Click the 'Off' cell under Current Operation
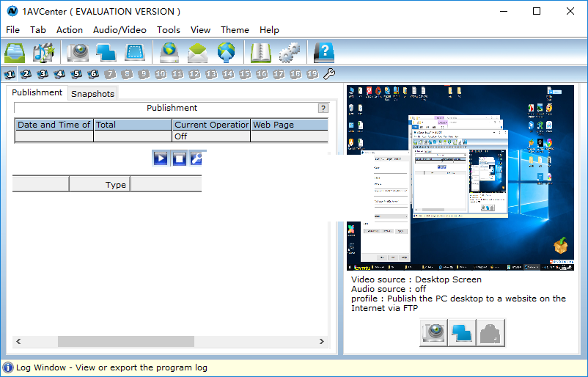Screen dimensions: 588x377 point(211,136)
